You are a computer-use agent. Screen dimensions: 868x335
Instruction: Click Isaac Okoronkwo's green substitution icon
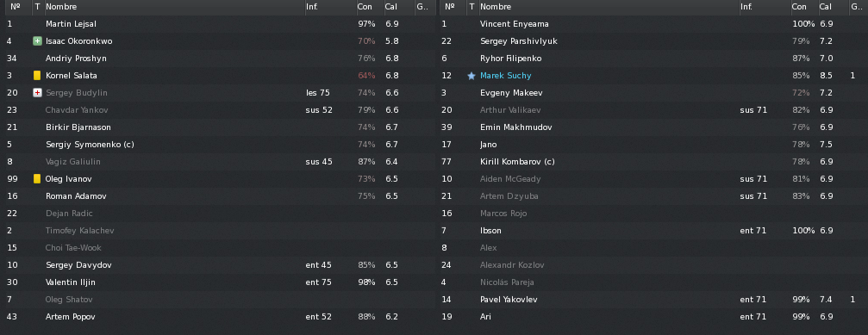pos(37,41)
